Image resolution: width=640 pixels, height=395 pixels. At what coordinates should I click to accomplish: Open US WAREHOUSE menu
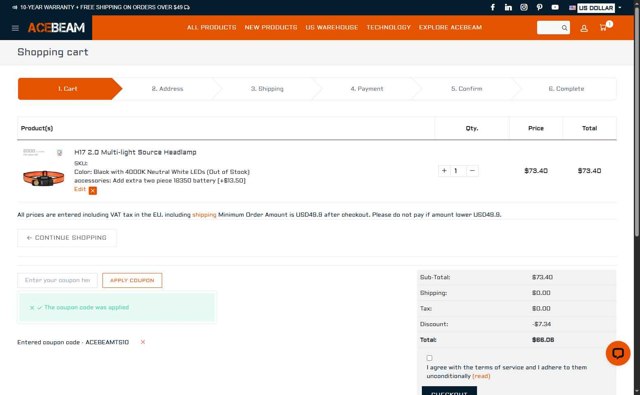click(332, 27)
